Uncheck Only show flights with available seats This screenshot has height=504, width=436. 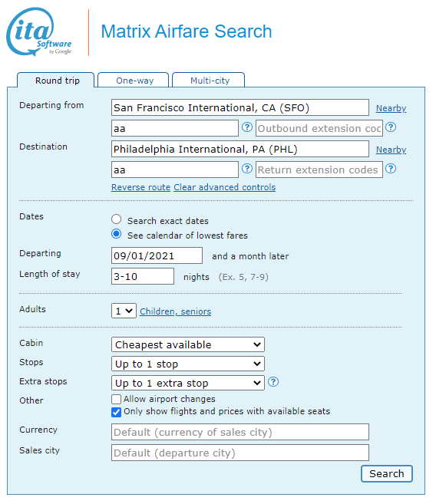point(117,412)
